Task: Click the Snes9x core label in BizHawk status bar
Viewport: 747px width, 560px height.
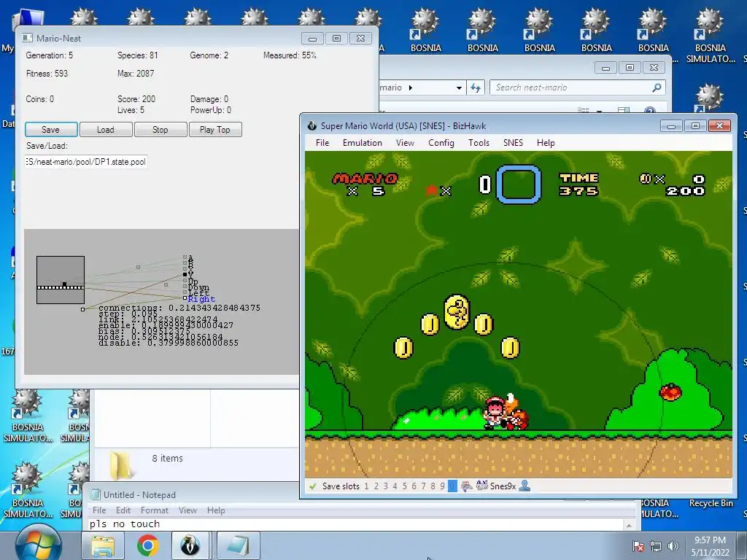Action: [503, 486]
